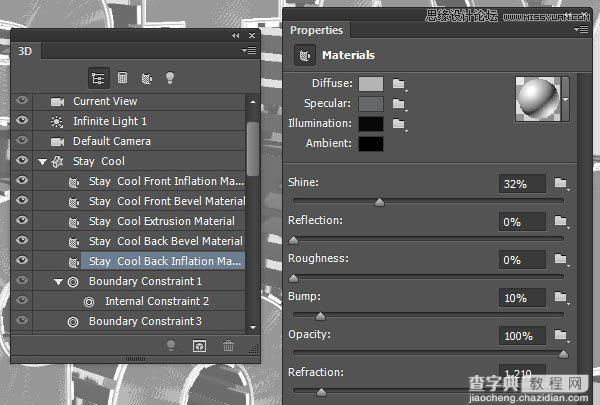The image size is (600, 405).
Task: Filter 3D panel by materials
Action: click(147, 78)
